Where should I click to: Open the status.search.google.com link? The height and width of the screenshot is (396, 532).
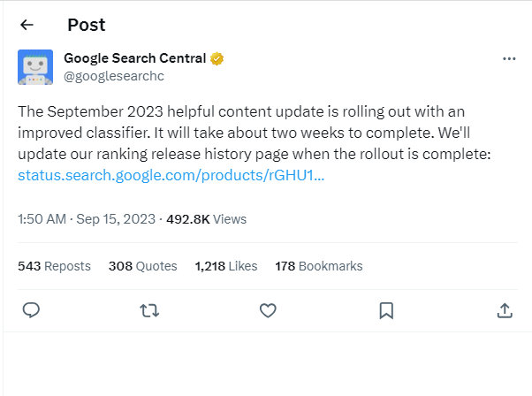coord(171,175)
